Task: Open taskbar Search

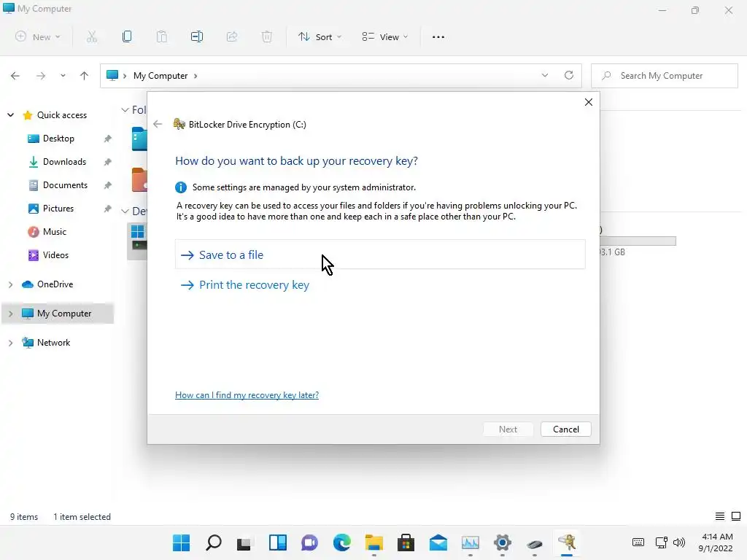Action: click(214, 542)
